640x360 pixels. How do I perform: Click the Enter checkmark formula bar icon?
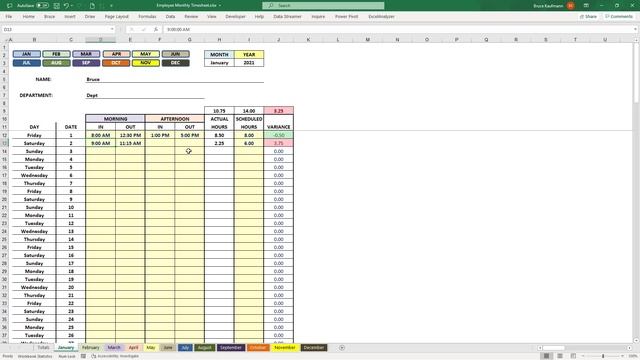(x=144, y=29)
